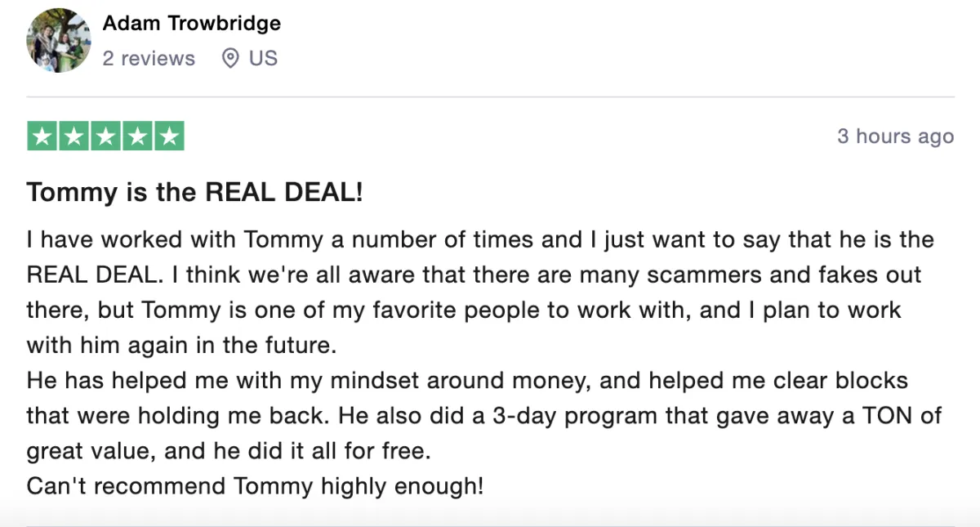Open Adam Trowbridge's reviewer profile name
Image resolution: width=980 pixels, height=527 pixels.
click(x=192, y=23)
